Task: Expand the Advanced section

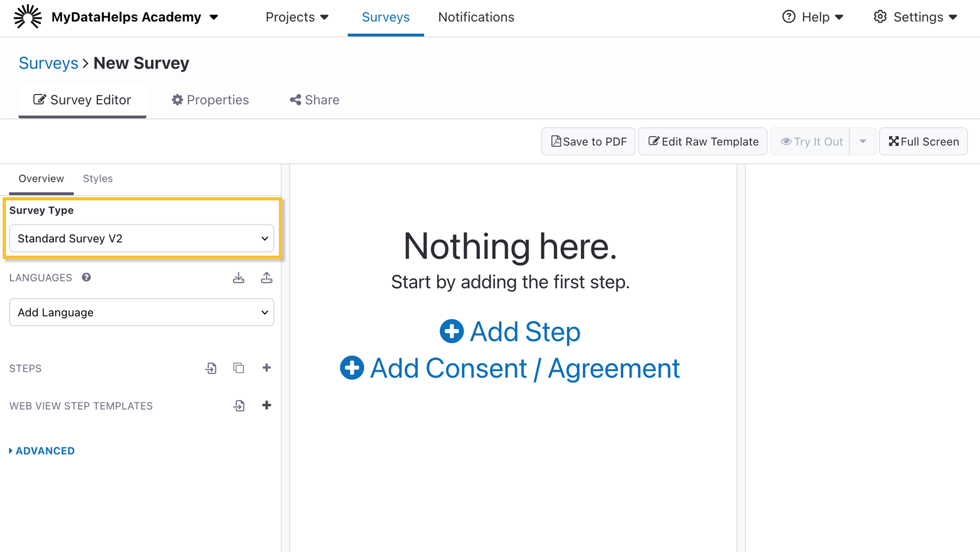Action: tap(42, 451)
